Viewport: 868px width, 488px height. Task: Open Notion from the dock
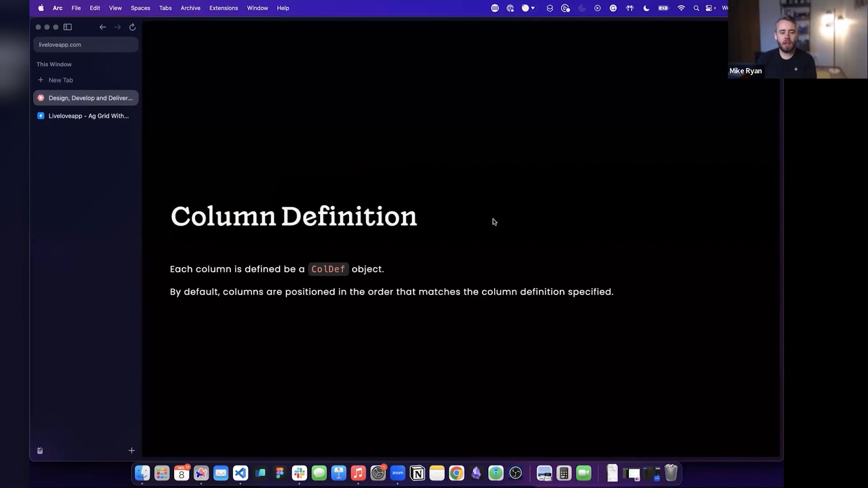417,473
